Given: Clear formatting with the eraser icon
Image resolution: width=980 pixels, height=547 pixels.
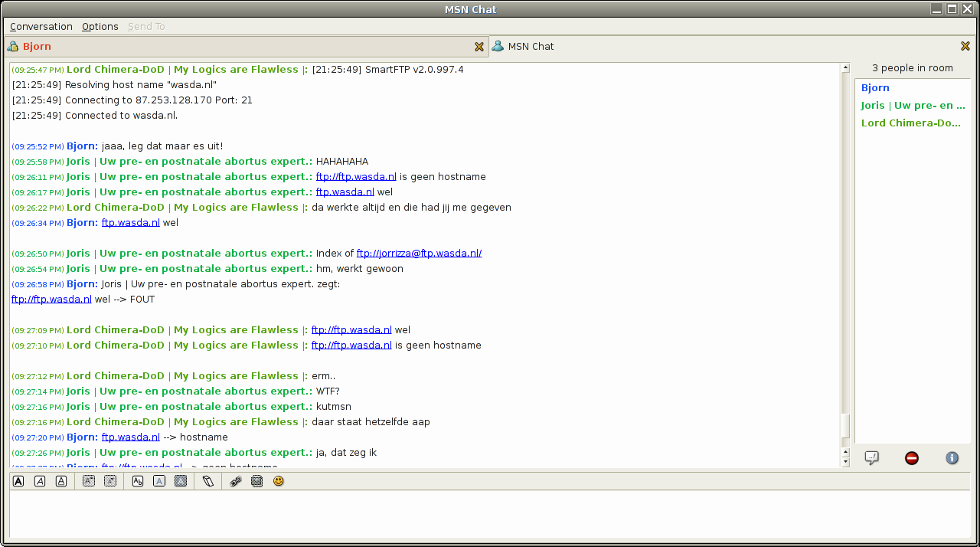Looking at the screenshot, I should coord(208,481).
